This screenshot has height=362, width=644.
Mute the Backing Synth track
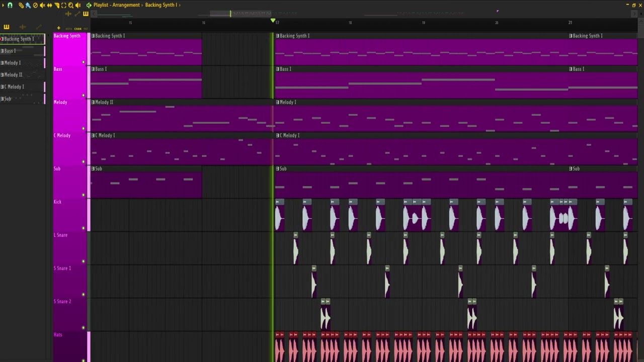point(84,62)
